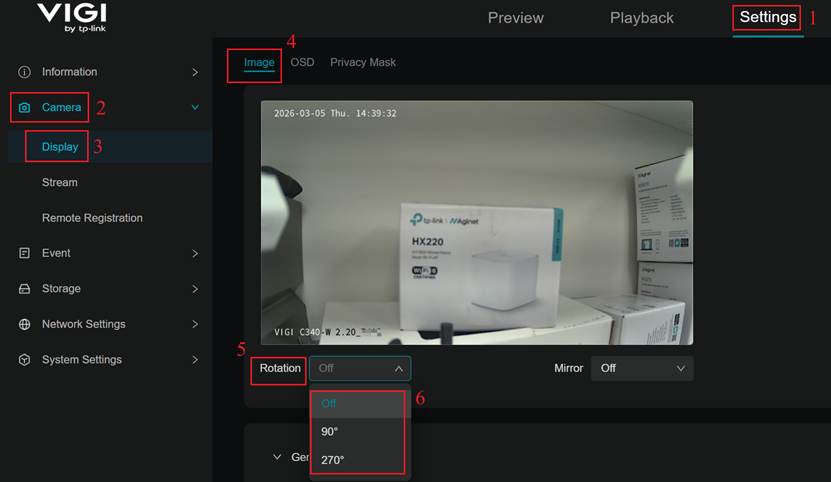This screenshot has height=482, width=831.
Task: Click the VIGI C340-W overlay text
Action: pyautogui.click(x=327, y=332)
